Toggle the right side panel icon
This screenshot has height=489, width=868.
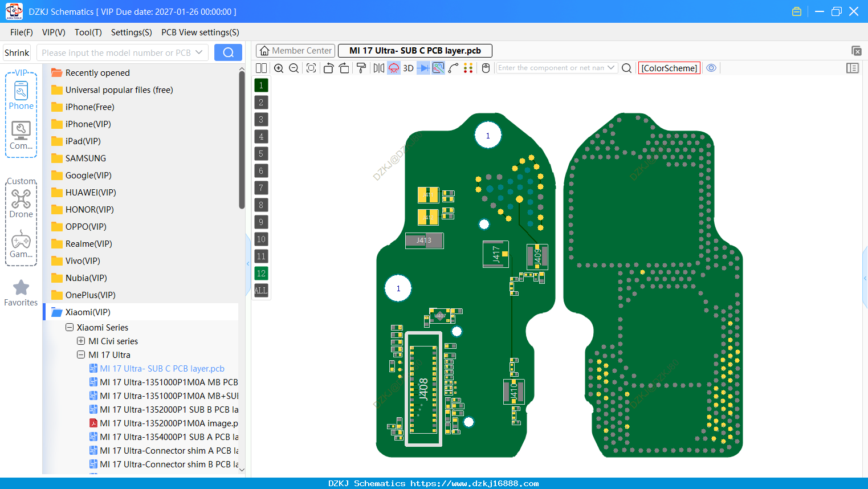pos(853,68)
